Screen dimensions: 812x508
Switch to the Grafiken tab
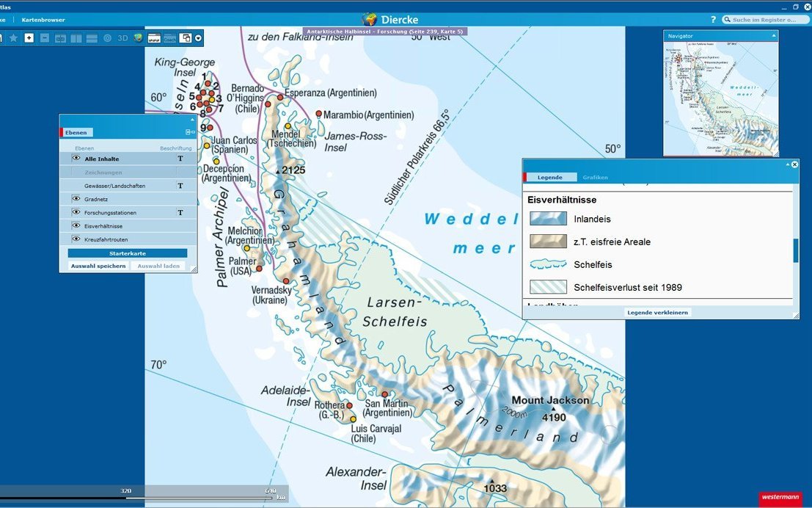coord(595,178)
